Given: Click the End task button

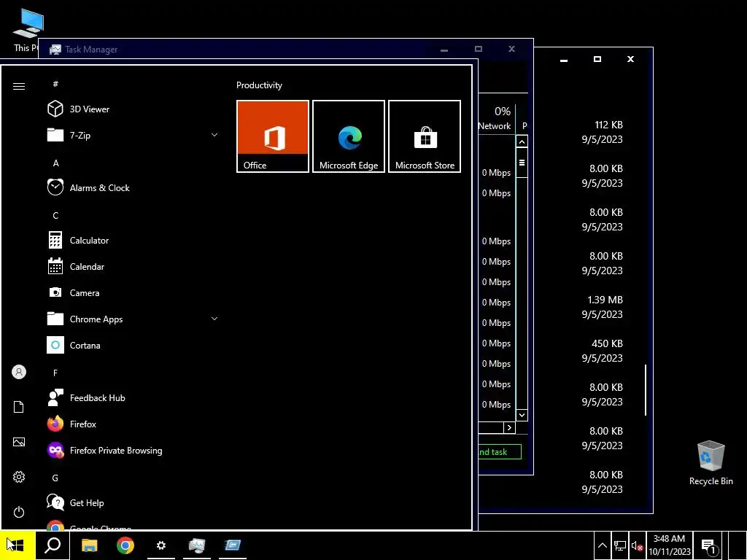Looking at the screenshot, I should pyautogui.click(x=500, y=452).
